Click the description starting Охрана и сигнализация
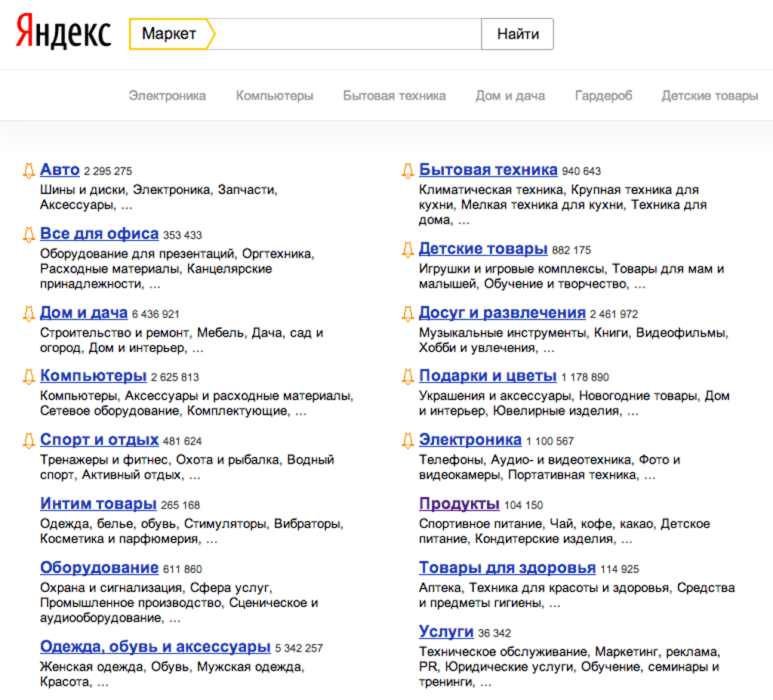 179,603
